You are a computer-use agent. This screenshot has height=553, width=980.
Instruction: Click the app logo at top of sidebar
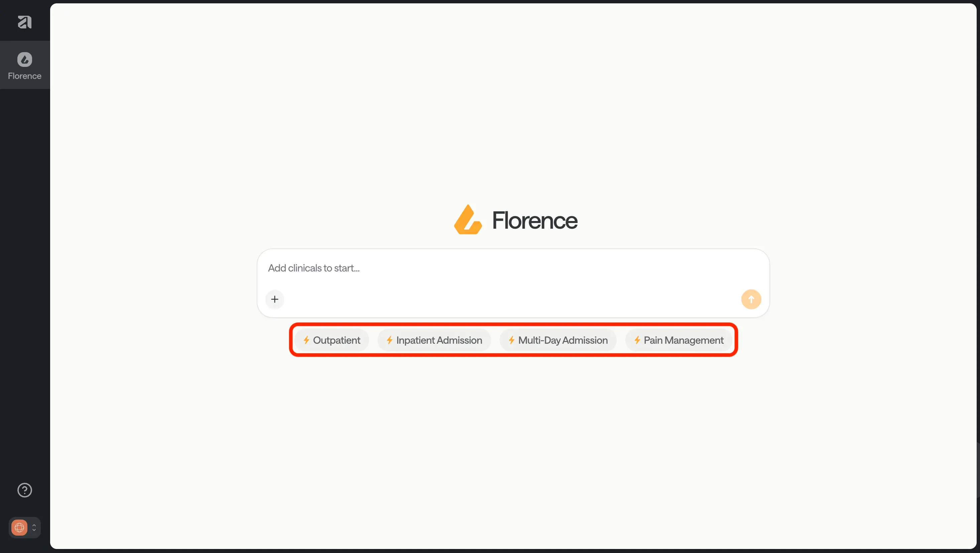click(x=25, y=22)
